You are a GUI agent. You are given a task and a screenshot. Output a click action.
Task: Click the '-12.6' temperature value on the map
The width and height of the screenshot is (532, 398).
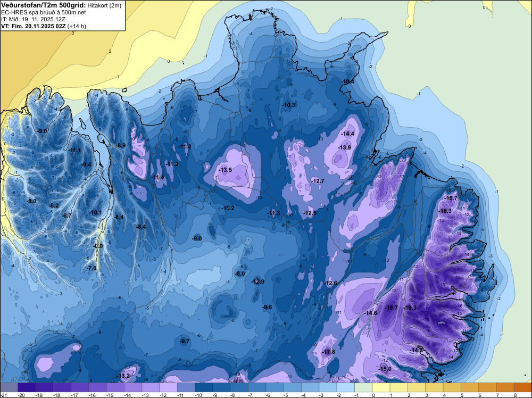tap(331, 283)
